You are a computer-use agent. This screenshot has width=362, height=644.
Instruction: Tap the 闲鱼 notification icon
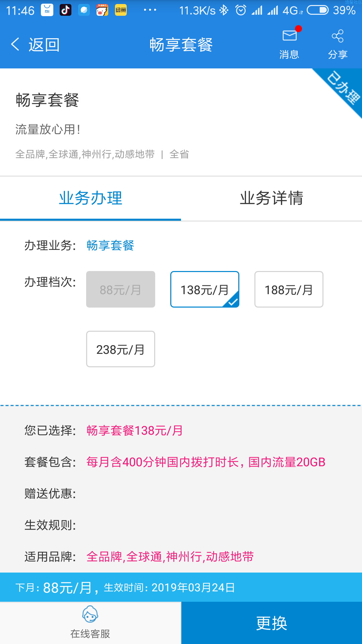(x=121, y=10)
